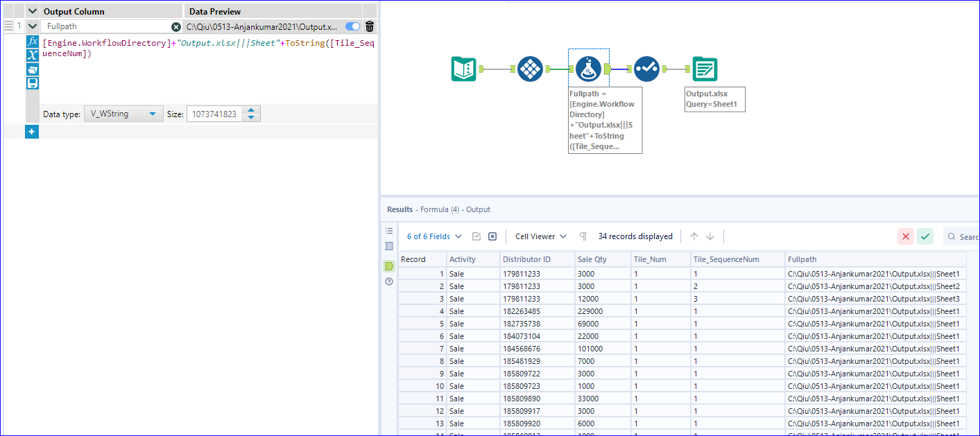Image resolution: width=980 pixels, height=436 pixels.
Task: Open the Columns and Constants panel
Action: tap(33, 56)
